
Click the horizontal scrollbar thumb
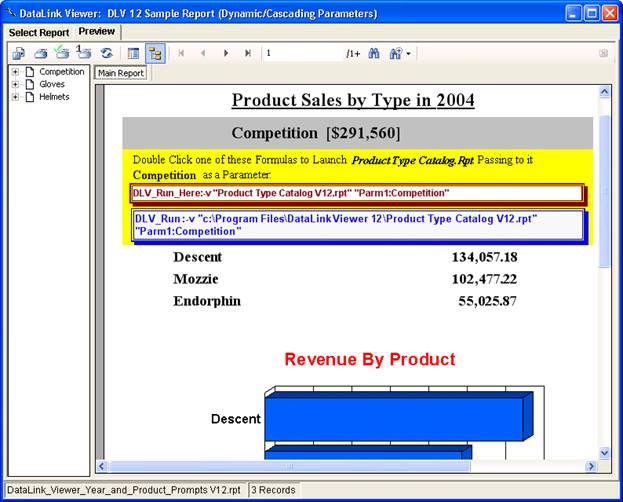[290, 466]
